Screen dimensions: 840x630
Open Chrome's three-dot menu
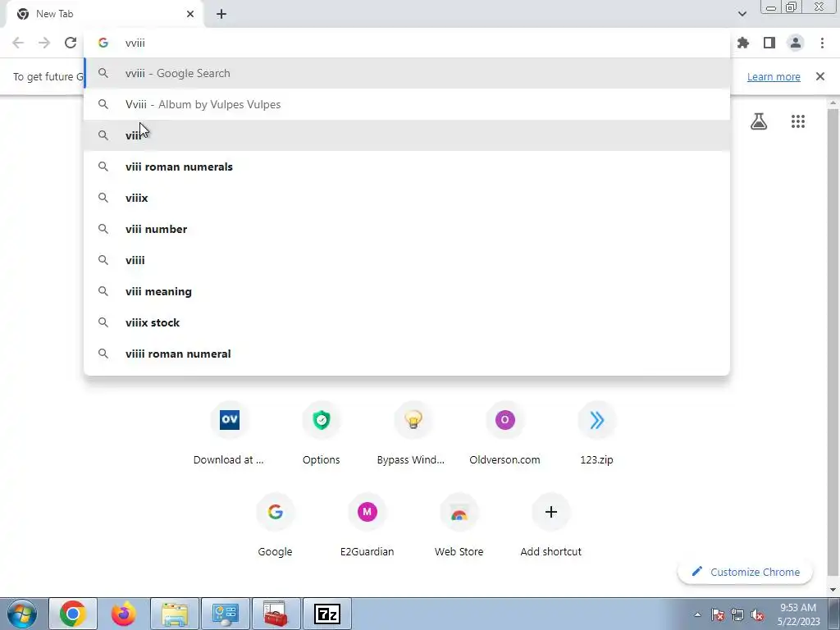(822, 43)
